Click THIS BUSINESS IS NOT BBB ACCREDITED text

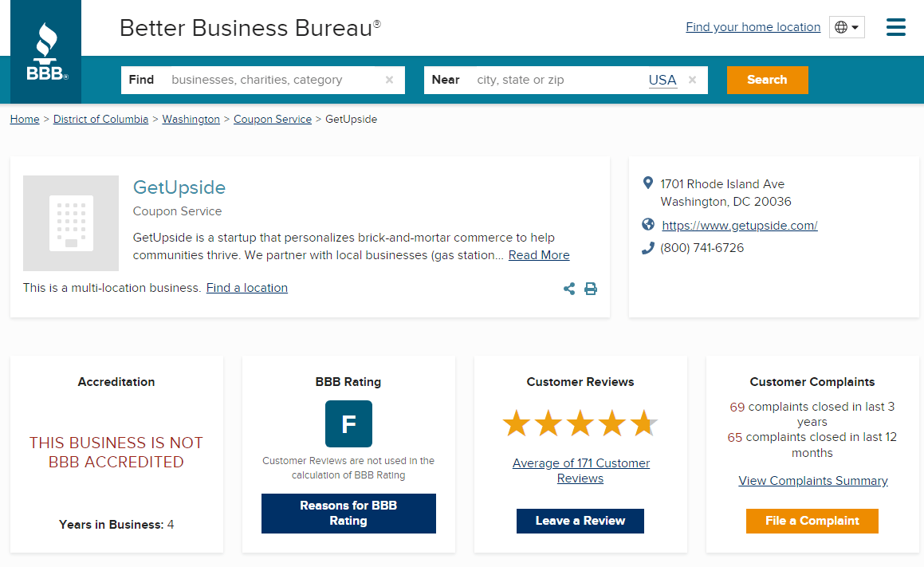(x=116, y=452)
